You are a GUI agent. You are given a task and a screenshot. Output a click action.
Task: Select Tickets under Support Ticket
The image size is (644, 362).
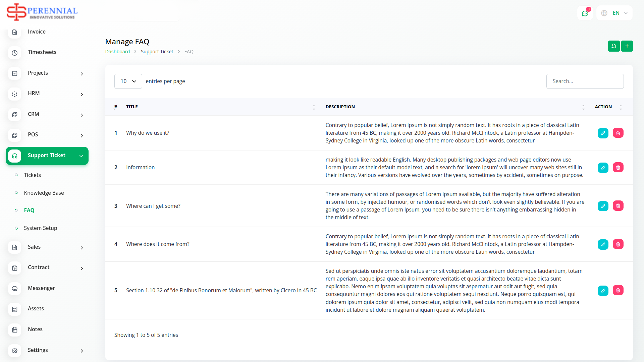(x=32, y=175)
